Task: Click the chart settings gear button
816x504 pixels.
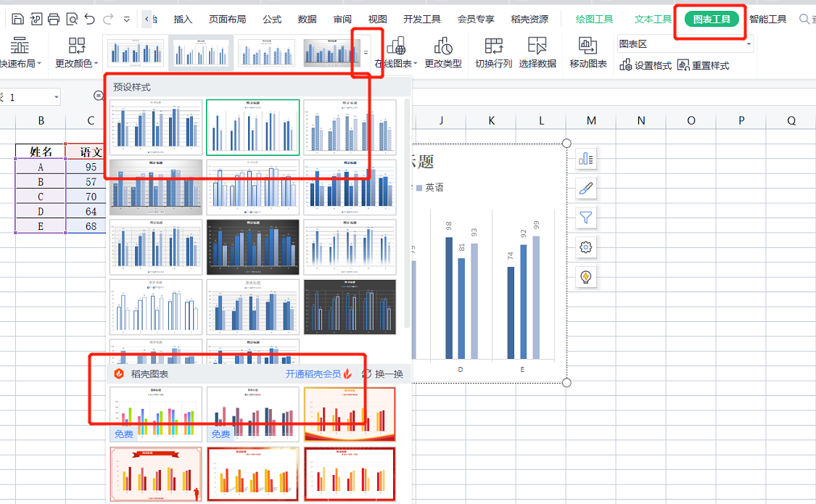Action: [586, 247]
